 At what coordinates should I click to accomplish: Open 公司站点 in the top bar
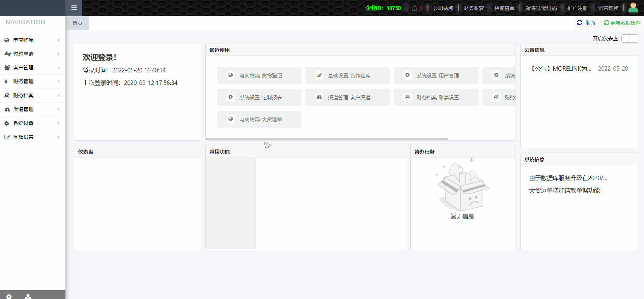(x=443, y=8)
